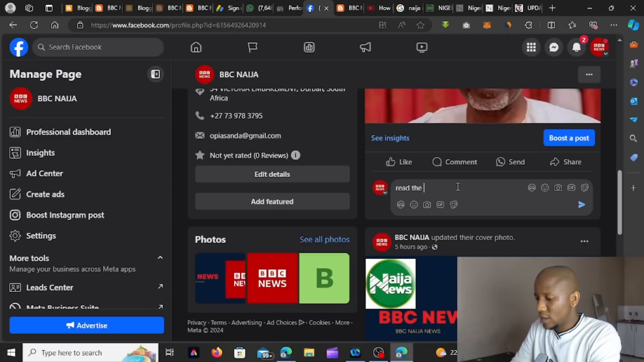Open Firefox from the taskbar

click(x=217, y=353)
